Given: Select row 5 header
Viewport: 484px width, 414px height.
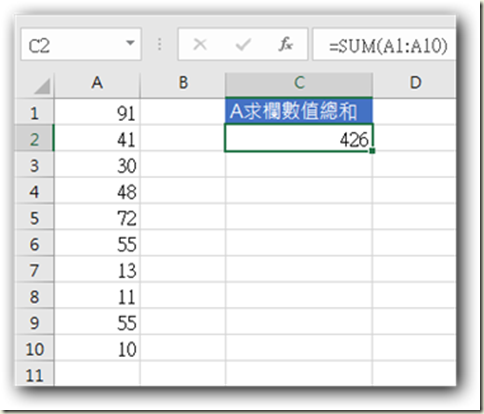Looking at the screenshot, I should pyautogui.click(x=34, y=217).
